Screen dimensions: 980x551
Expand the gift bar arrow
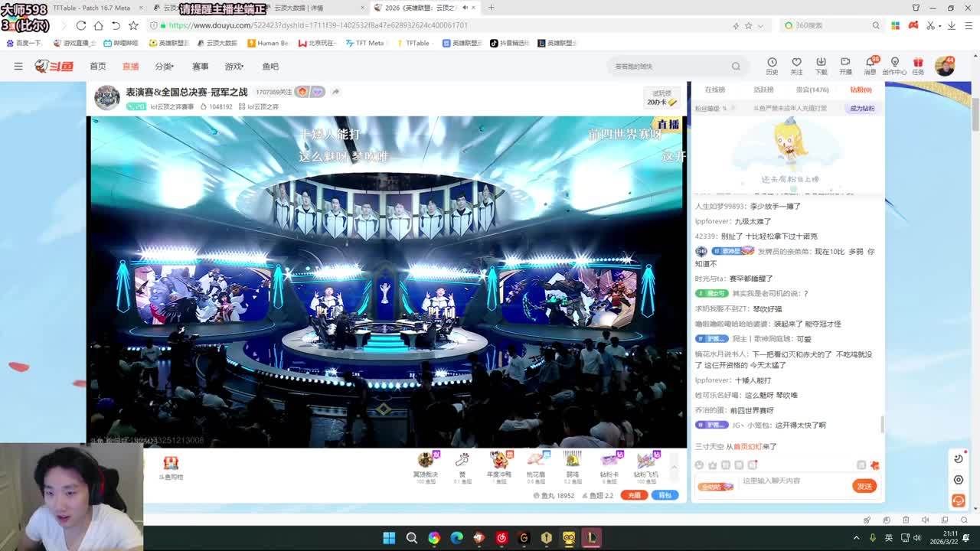[x=674, y=467]
